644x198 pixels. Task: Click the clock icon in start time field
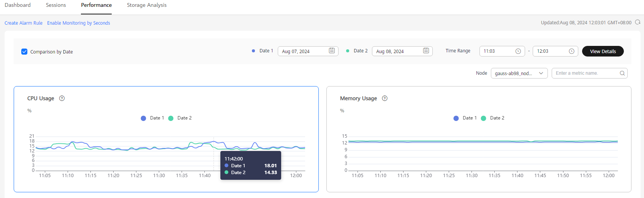pos(518,51)
